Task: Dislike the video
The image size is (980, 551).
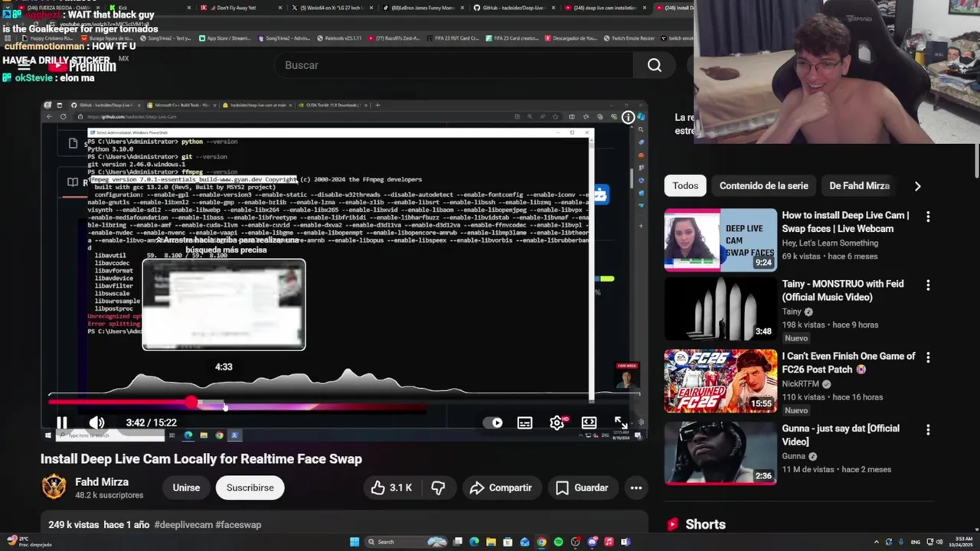Action: tap(438, 487)
